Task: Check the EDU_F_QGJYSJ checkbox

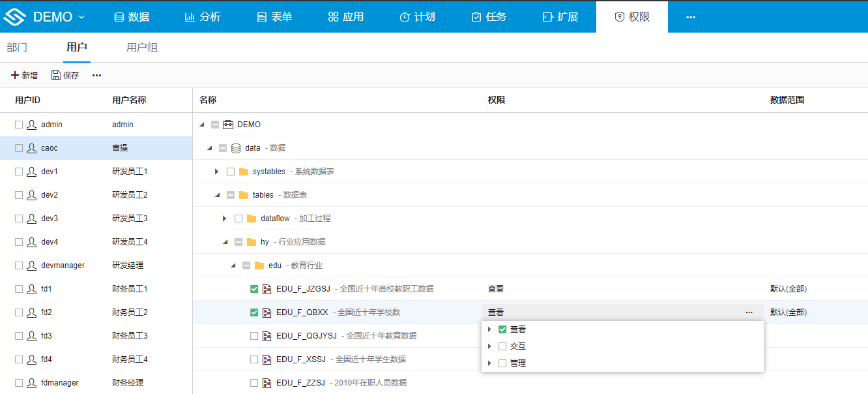Action: point(253,335)
